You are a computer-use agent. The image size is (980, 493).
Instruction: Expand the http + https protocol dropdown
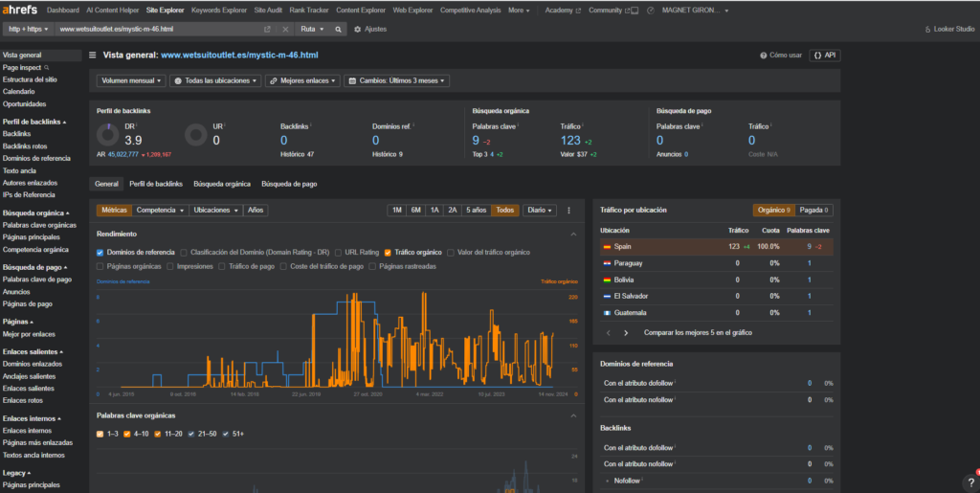pyautogui.click(x=28, y=30)
